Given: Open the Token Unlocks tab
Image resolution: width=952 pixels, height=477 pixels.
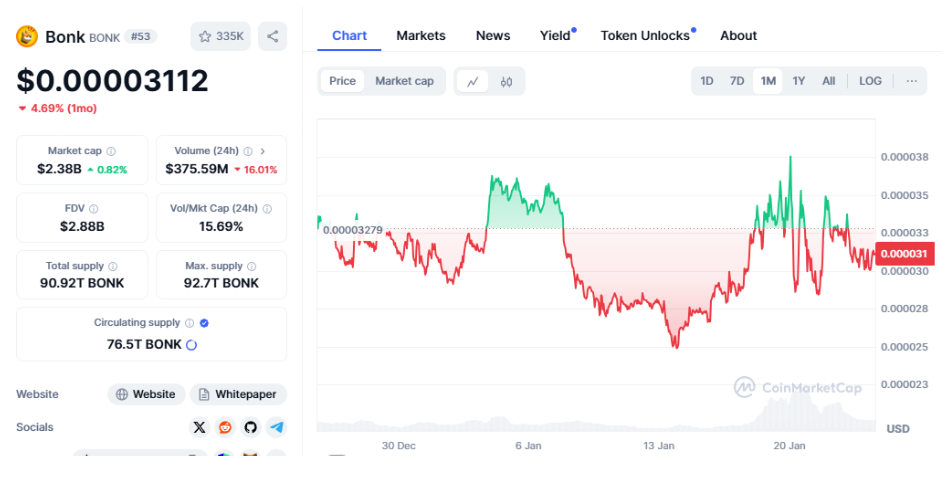Looking at the screenshot, I should (x=645, y=35).
